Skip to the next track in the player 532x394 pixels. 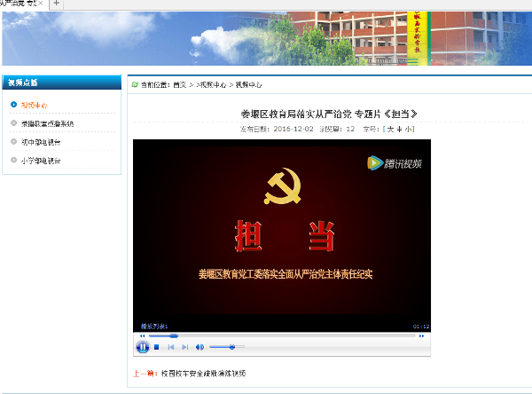click(185, 347)
